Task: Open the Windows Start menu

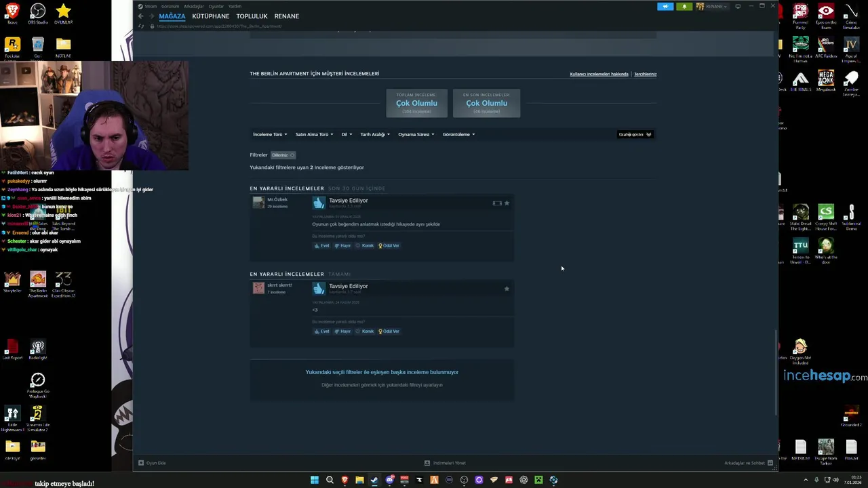Action: point(315,480)
